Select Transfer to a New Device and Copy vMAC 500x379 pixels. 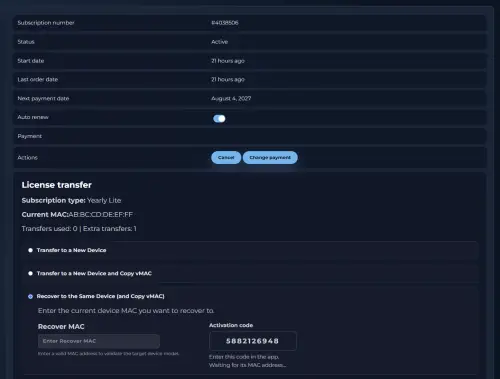pos(30,273)
